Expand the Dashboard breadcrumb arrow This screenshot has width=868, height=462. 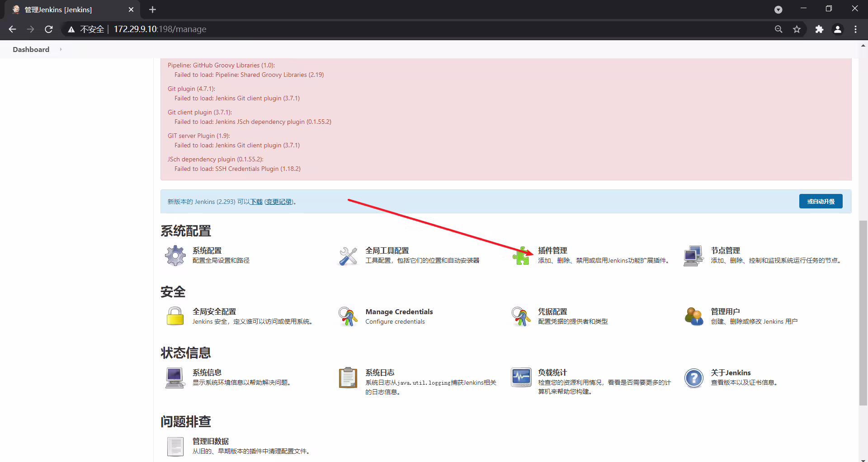tap(61, 49)
